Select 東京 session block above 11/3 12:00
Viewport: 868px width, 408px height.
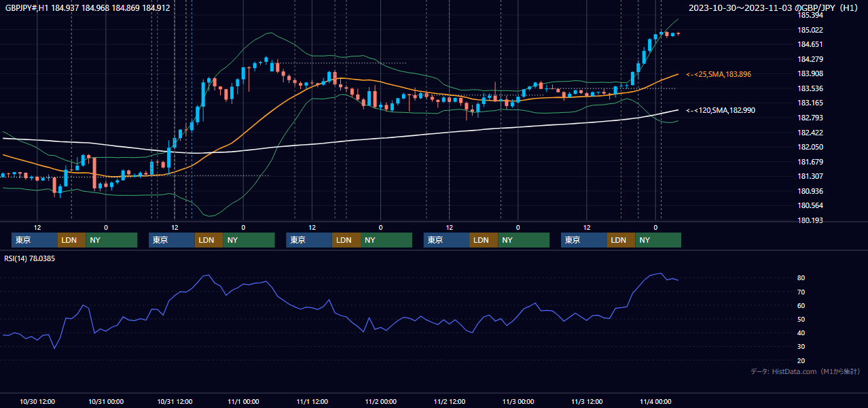583,240
